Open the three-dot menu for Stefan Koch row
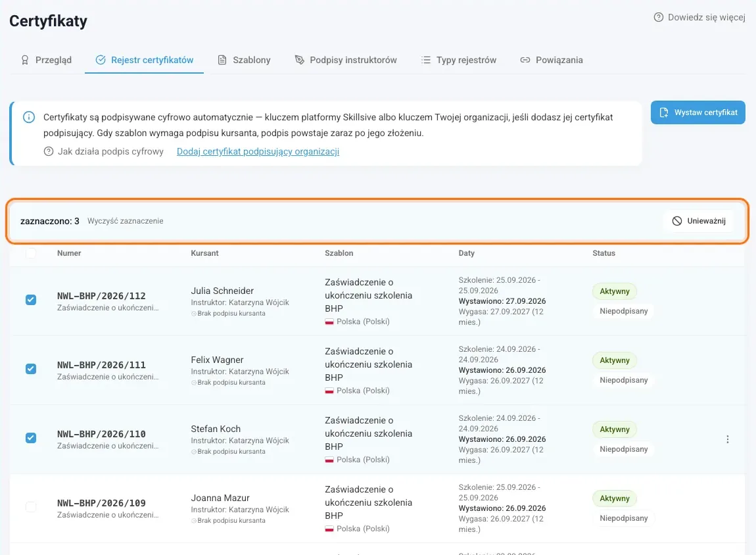The width and height of the screenshot is (756, 555). click(x=728, y=439)
